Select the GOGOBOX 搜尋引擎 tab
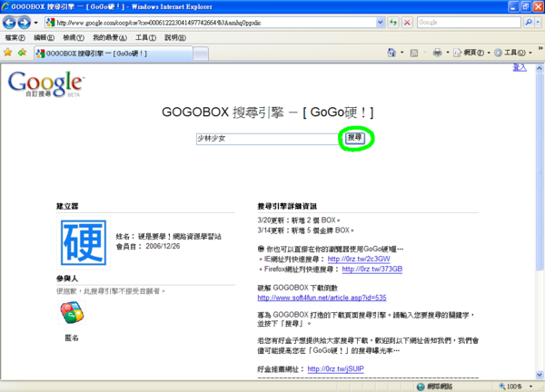545x392 pixels. click(x=113, y=54)
